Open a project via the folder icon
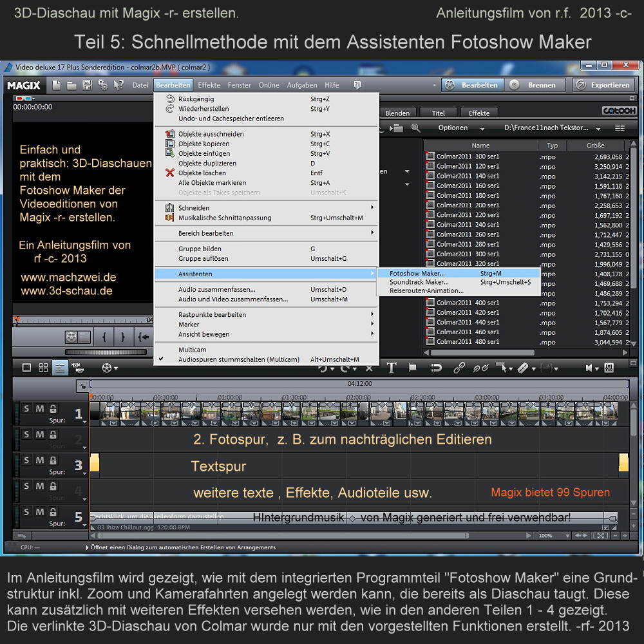 point(71,86)
